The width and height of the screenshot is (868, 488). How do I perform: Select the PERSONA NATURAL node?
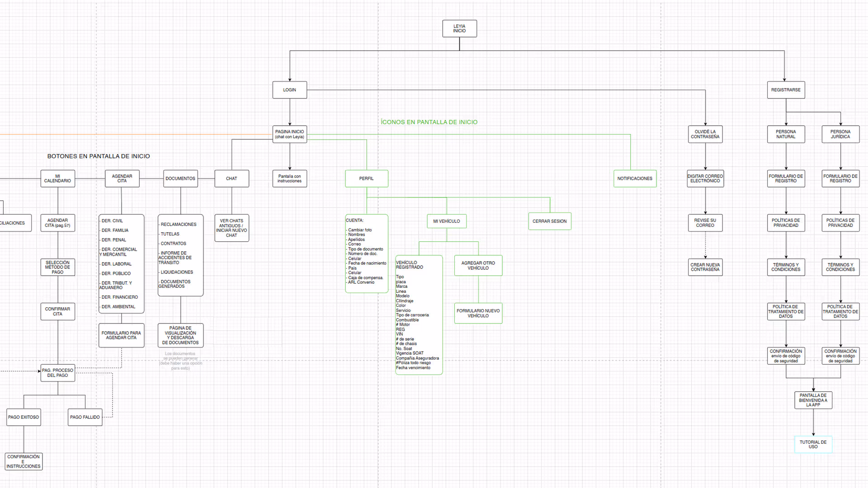click(786, 134)
